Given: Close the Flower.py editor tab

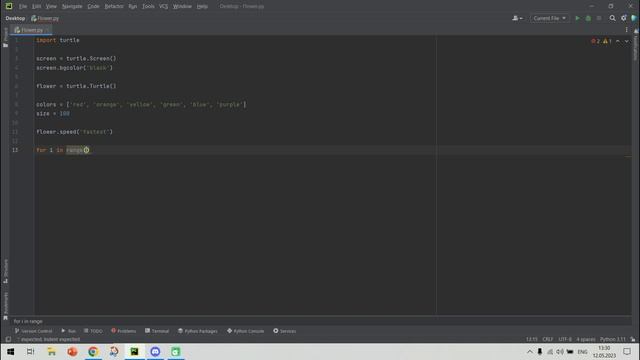Looking at the screenshot, I should (x=48, y=30).
